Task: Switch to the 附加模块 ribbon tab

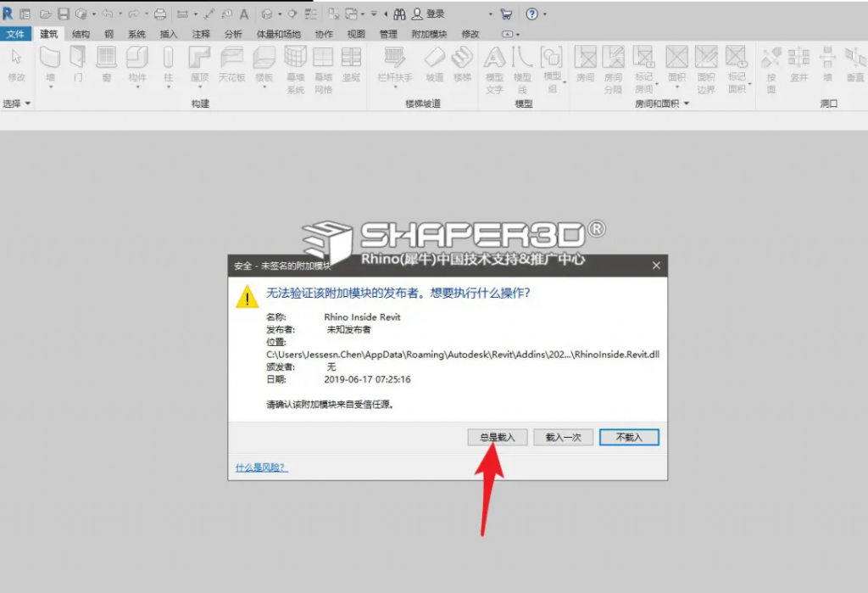Action: (x=429, y=34)
